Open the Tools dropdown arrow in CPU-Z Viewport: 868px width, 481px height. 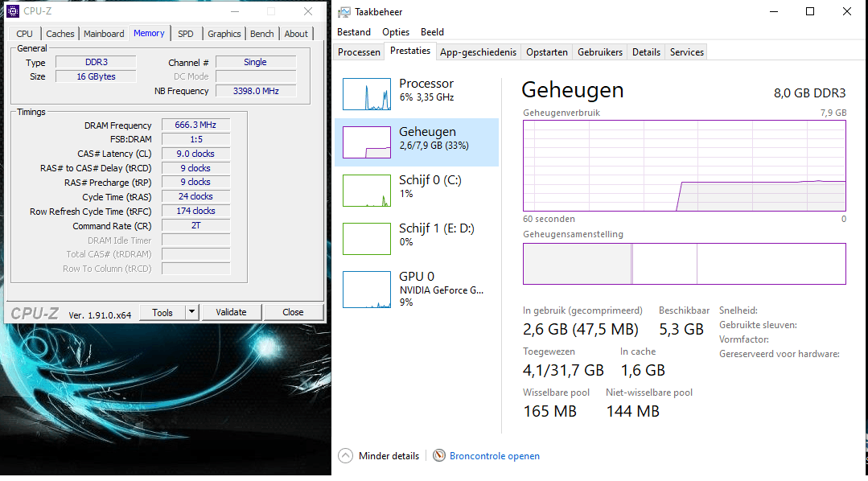click(191, 312)
